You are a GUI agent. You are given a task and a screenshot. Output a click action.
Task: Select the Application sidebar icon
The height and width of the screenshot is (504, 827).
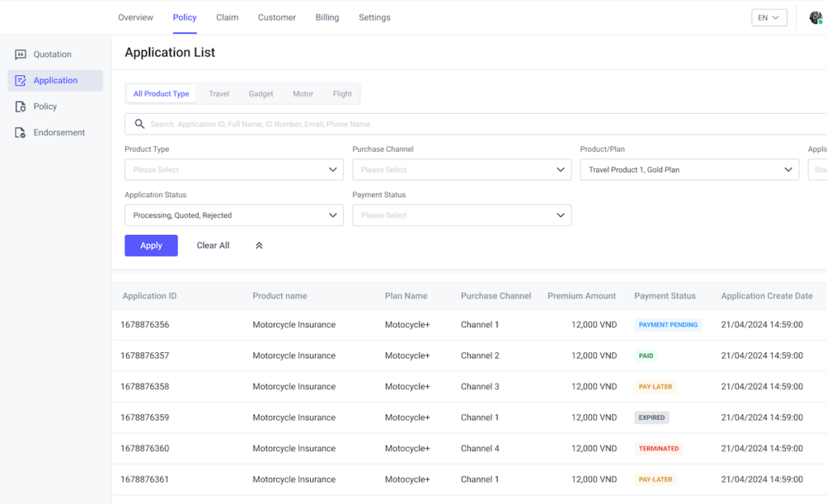point(20,81)
